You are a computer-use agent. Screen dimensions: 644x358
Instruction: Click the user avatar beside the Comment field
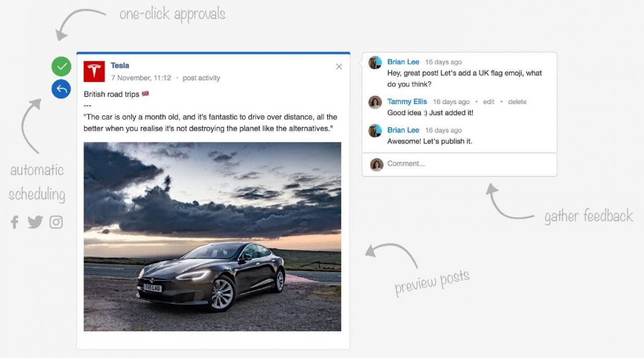[377, 164]
